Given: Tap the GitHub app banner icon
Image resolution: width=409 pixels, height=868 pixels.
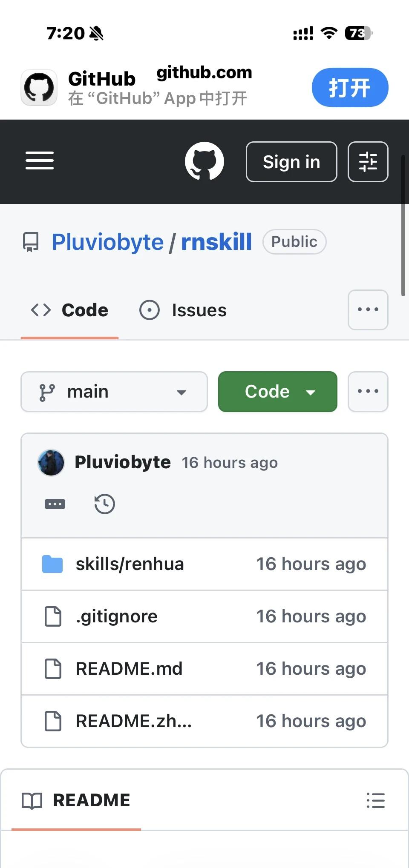Looking at the screenshot, I should coord(39,87).
